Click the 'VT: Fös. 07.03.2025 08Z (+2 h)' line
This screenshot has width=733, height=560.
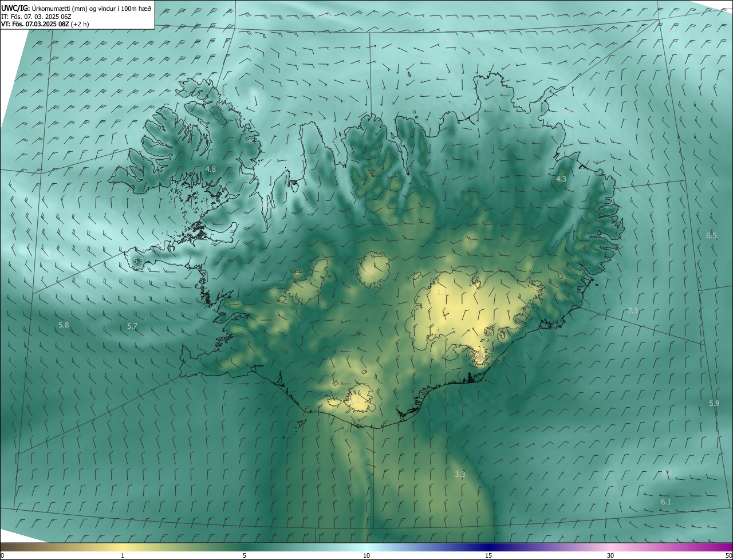pos(45,24)
